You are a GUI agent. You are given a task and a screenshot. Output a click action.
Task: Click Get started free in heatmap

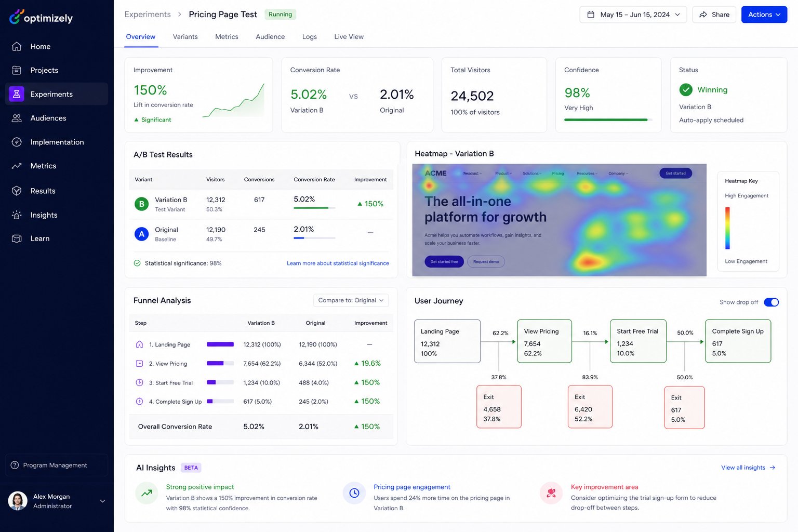pos(444,262)
